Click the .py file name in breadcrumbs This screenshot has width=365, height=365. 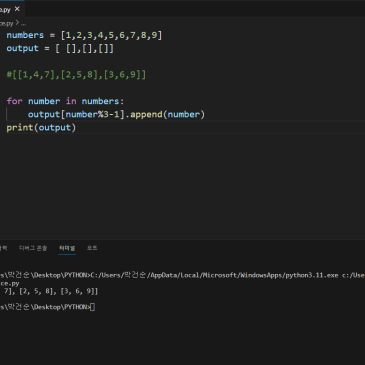pos(6,24)
